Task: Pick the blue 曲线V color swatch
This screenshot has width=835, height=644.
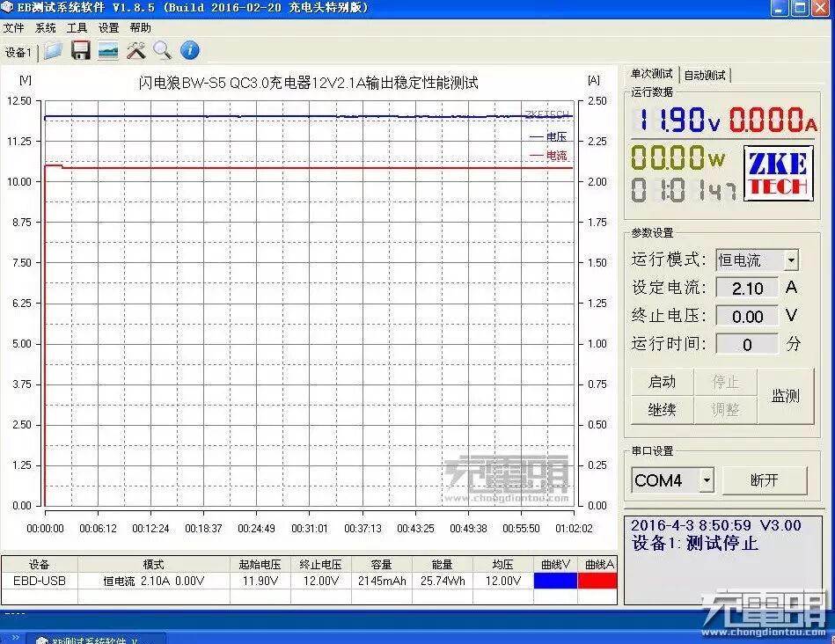Action: (555, 581)
